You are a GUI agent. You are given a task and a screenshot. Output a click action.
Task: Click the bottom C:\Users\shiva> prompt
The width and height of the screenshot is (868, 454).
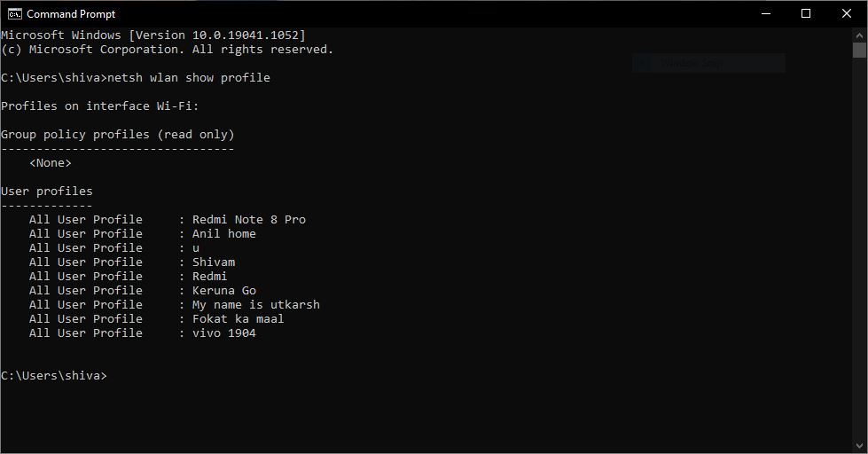(54, 376)
